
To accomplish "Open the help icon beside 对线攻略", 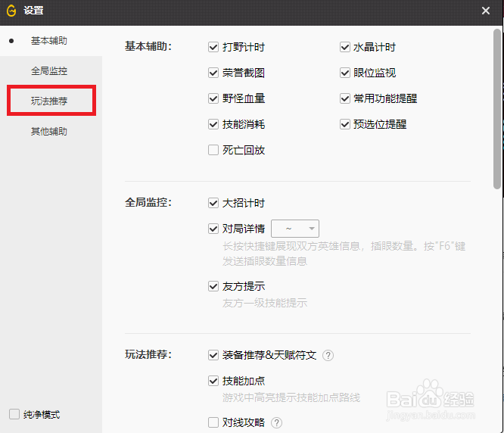I will [276, 422].
